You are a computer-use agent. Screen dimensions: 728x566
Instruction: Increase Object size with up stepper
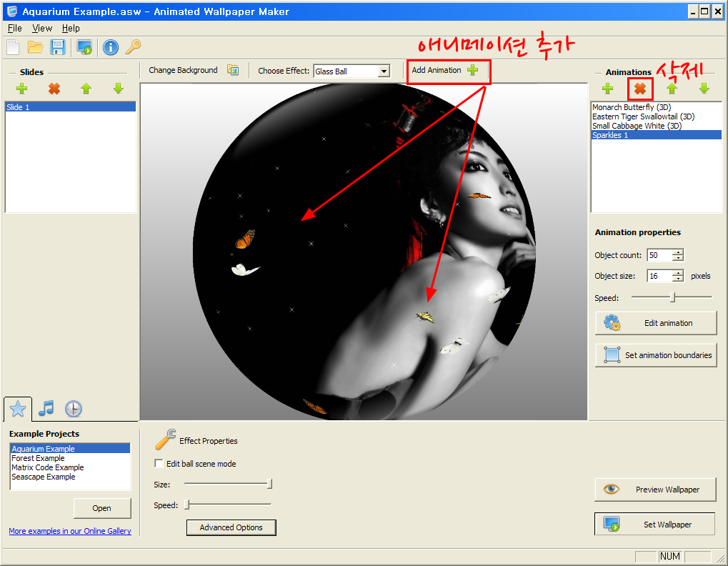tap(678, 273)
